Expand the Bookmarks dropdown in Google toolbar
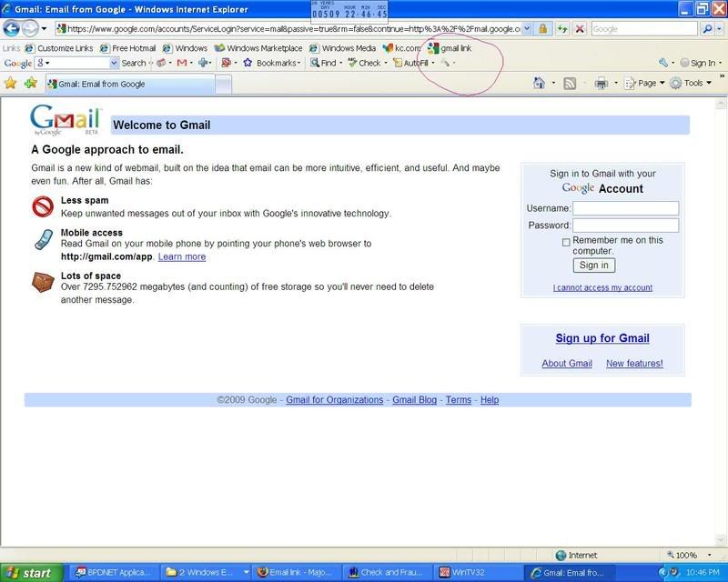 pos(272,63)
